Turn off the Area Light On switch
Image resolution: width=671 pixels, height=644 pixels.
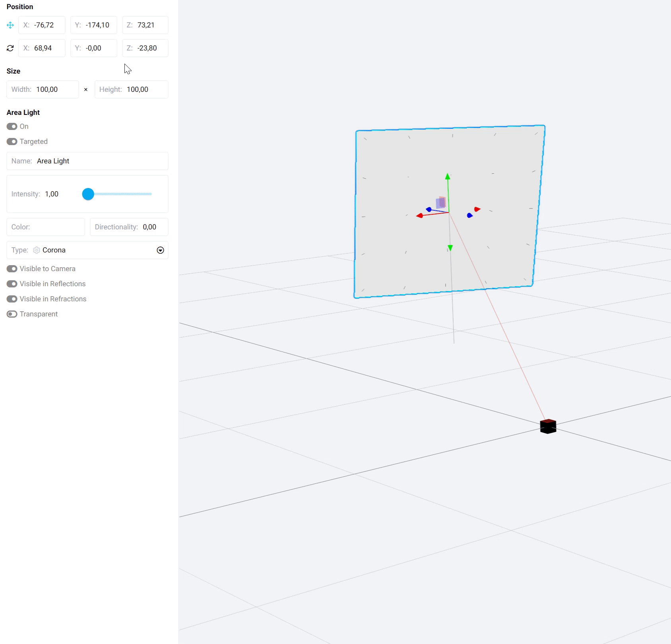point(12,126)
